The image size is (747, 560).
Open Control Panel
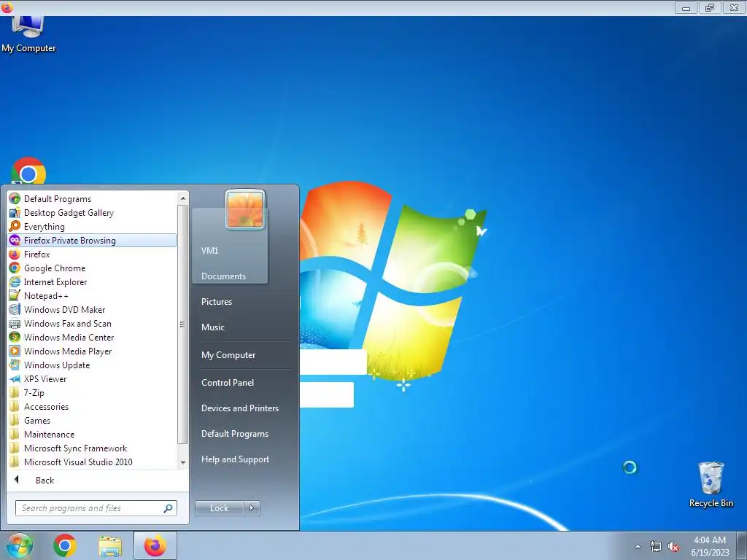click(x=228, y=382)
